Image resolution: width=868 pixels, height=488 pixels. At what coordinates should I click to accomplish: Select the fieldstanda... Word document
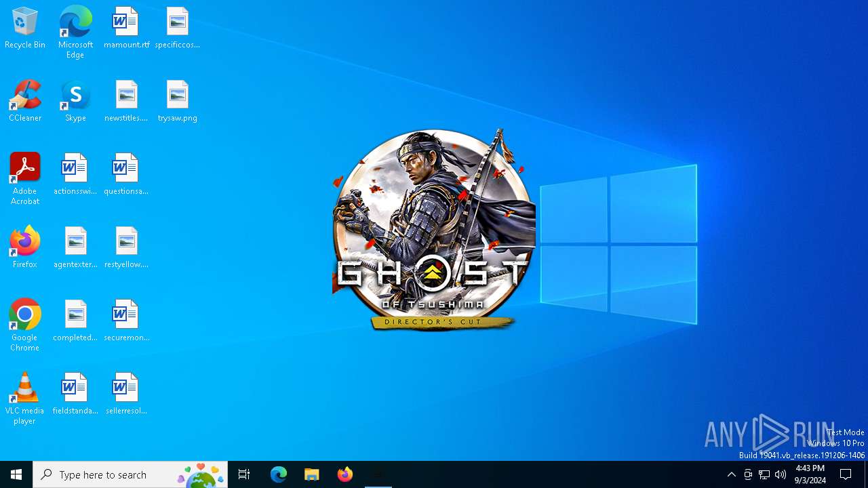pos(75,394)
